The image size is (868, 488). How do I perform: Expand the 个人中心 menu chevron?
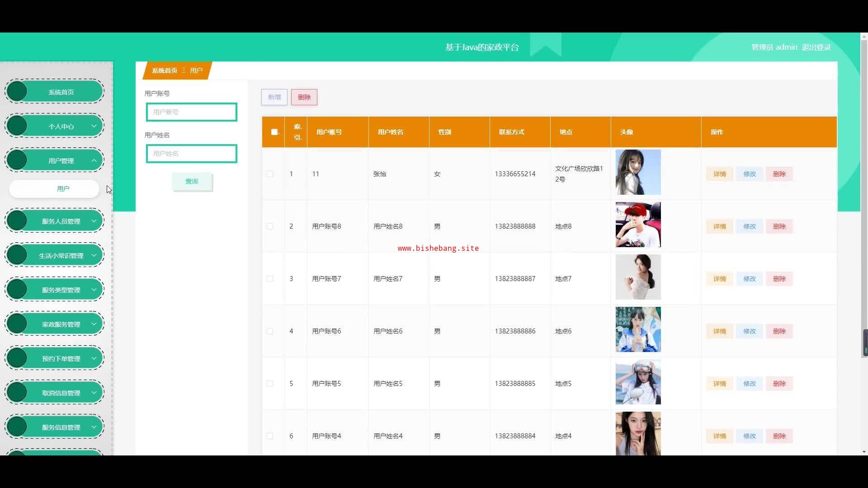pos(94,126)
